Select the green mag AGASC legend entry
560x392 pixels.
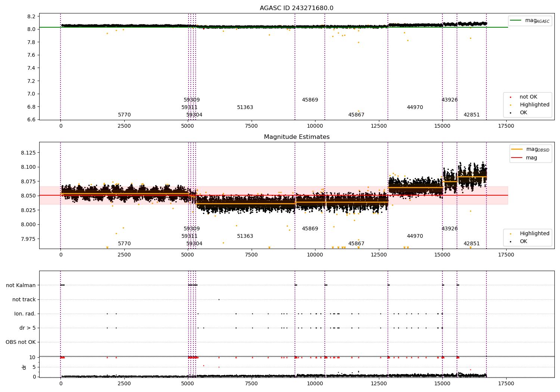pos(530,21)
